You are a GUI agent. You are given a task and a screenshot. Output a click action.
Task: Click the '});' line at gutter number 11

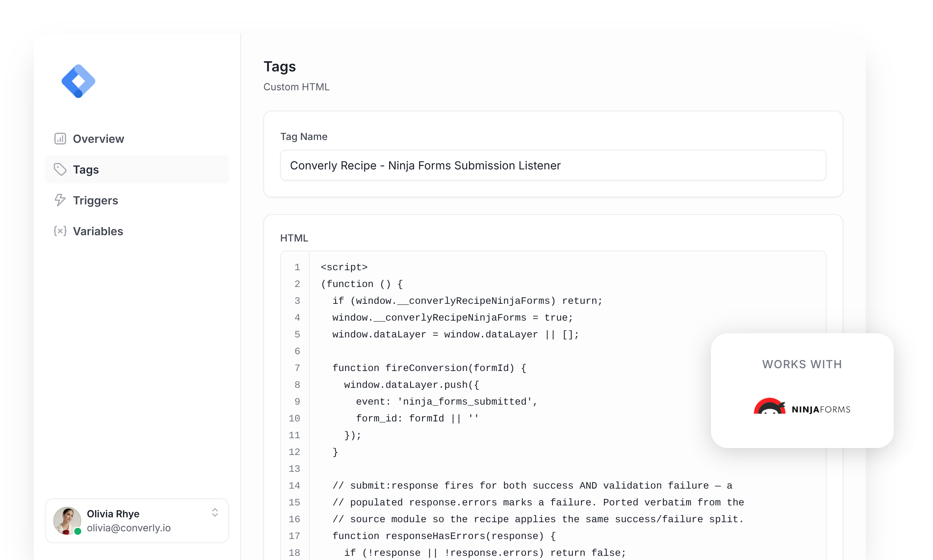pyautogui.click(x=353, y=435)
